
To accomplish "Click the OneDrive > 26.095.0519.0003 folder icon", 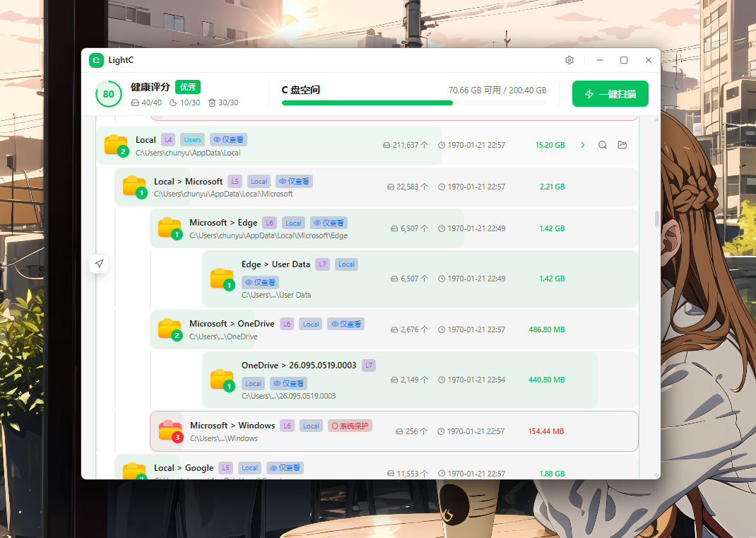I will tap(223, 380).
